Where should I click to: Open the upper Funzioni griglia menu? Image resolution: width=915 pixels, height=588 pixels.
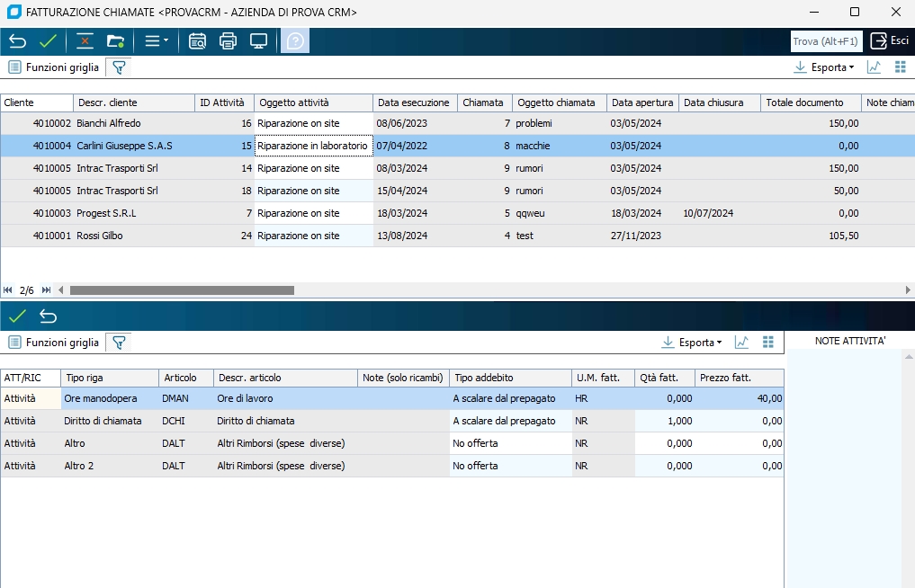(54, 67)
